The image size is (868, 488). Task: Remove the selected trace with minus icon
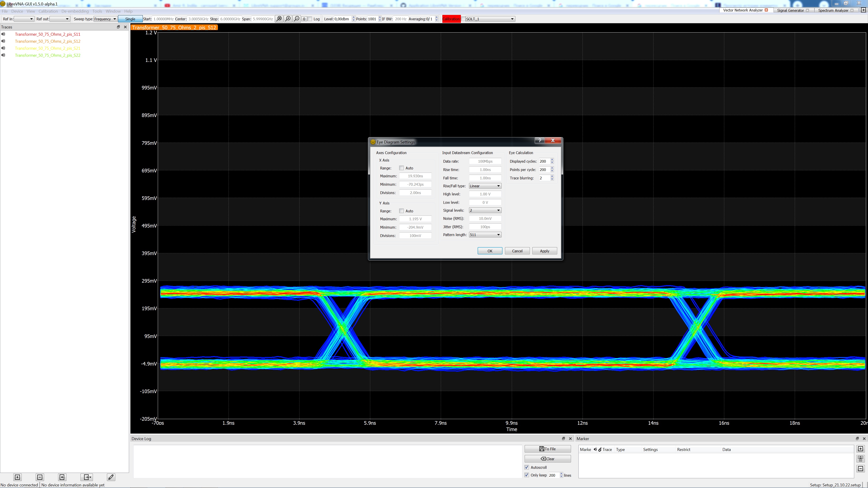tap(40, 477)
